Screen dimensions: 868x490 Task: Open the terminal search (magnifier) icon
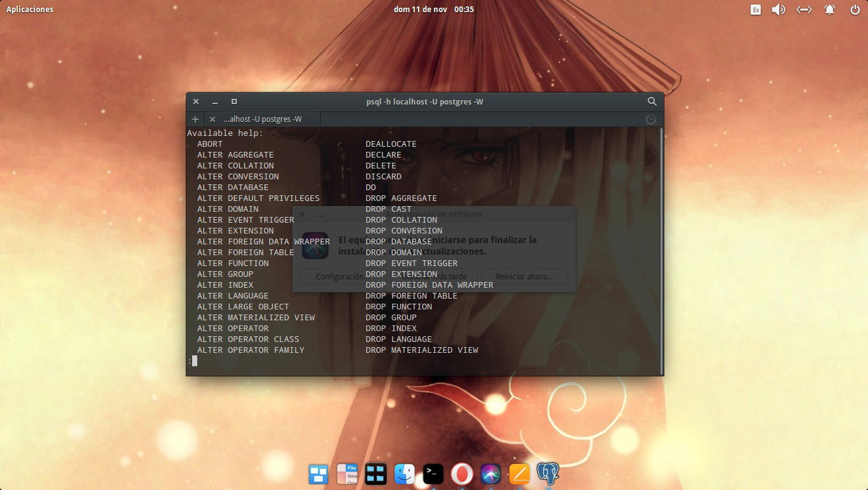652,101
